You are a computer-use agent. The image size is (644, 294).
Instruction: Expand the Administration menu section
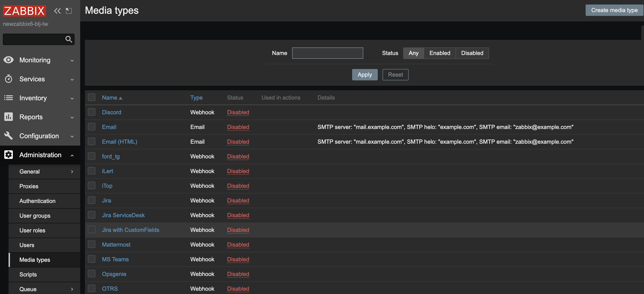[40, 155]
